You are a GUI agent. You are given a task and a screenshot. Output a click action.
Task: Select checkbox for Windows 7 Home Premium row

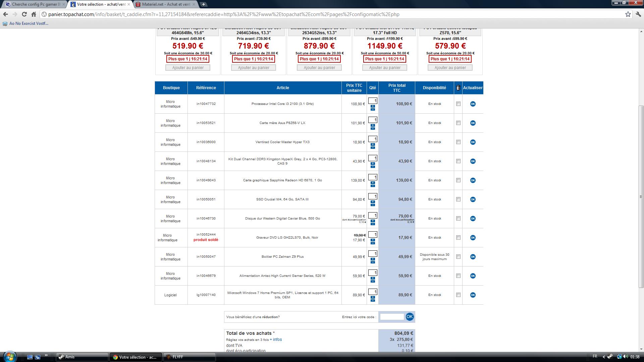(x=458, y=295)
